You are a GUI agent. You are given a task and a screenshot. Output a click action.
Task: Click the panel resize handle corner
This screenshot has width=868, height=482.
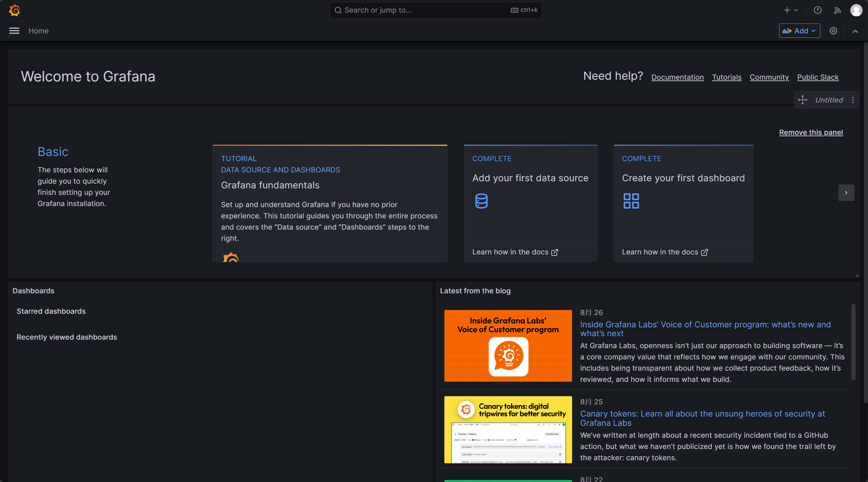tap(857, 275)
